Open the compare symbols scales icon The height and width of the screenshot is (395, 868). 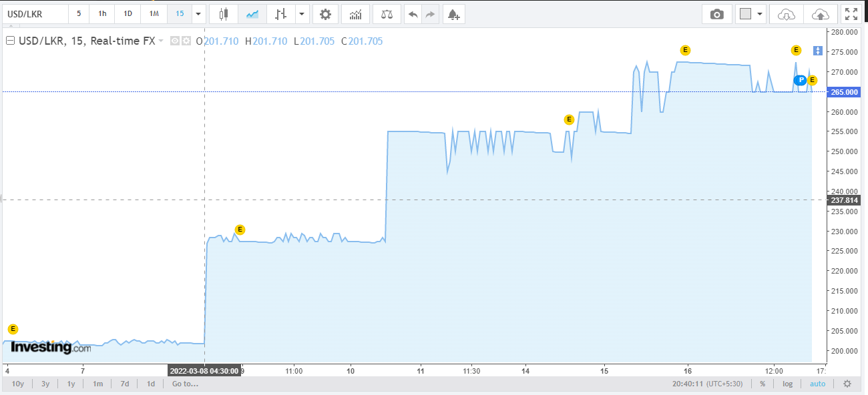pyautogui.click(x=387, y=14)
